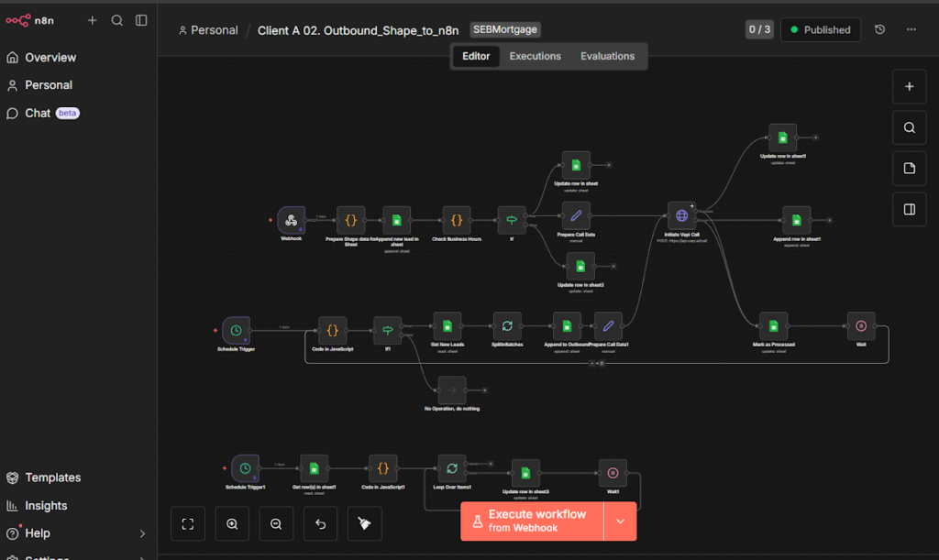Select the Initiate Vapi Call node
Image resolution: width=939 pixels, height=560 pixels.
point(681,216)
